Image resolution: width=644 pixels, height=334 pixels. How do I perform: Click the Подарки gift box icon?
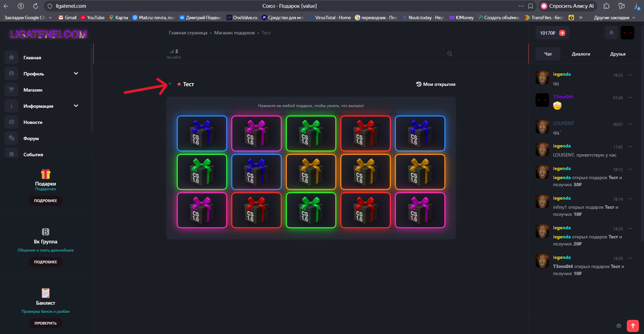tap(46, 174)
